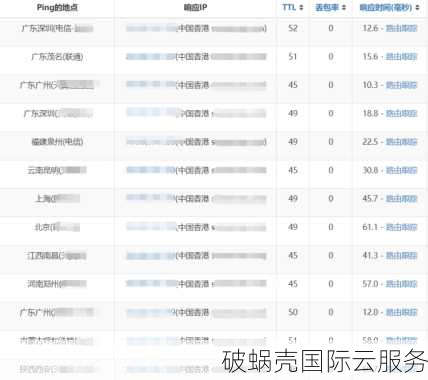The image size is (428, 380).
Task: Click TTL value 52
Action: pos(293,28)
